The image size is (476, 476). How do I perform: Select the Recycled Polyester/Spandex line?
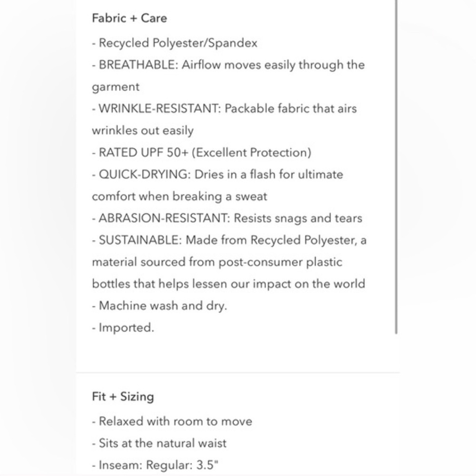click(x=175, y=43)
